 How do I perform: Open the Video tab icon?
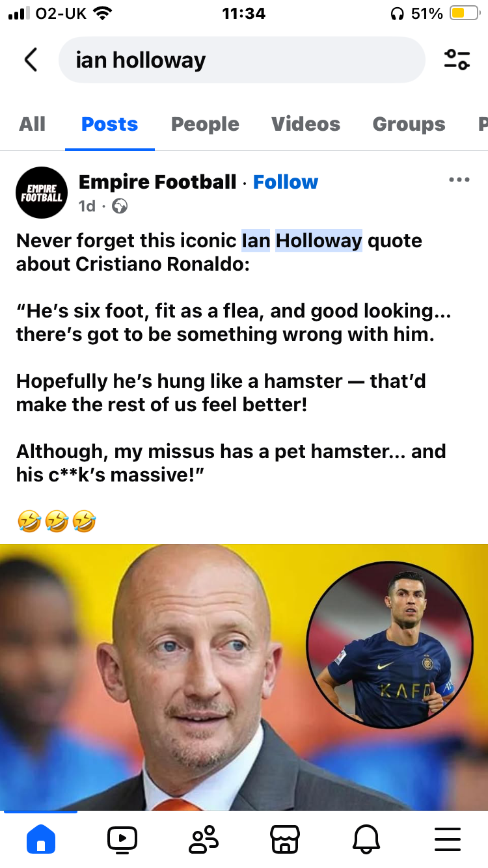122,839
